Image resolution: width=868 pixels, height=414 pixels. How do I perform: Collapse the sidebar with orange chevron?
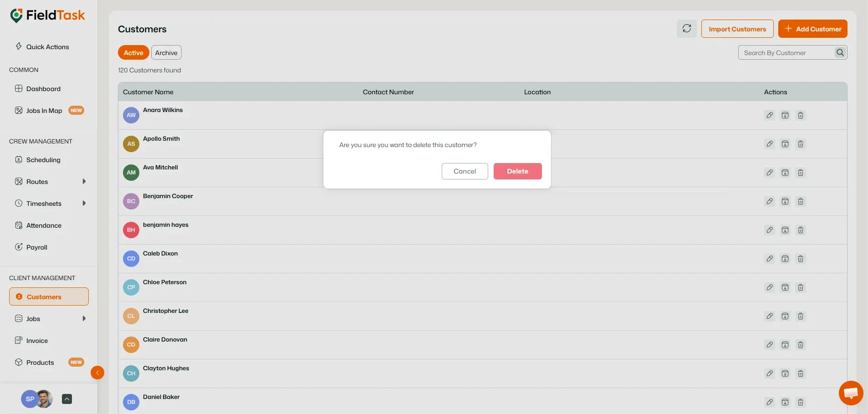(97, 373)
